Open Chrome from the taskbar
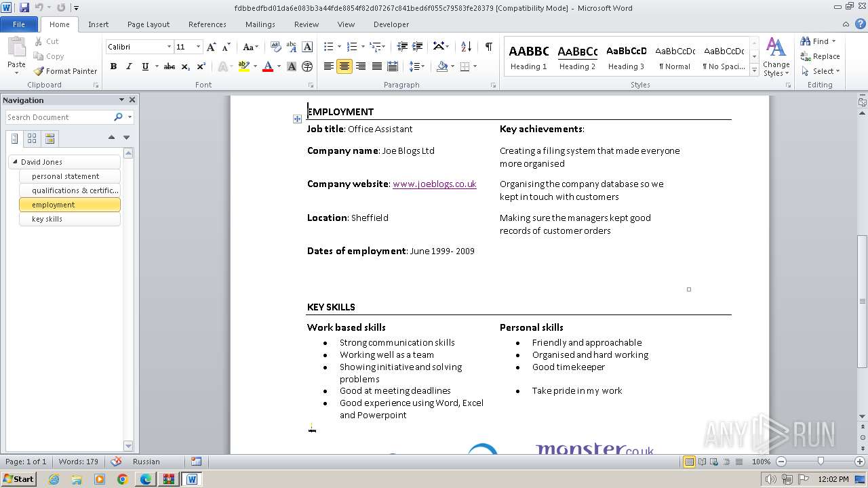Screen dimensions: 868x488 click(123, 479)
